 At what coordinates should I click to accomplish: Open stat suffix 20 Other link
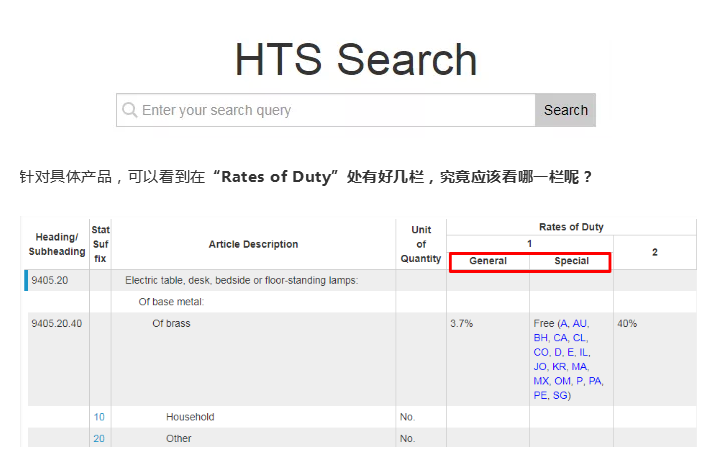point(99,439)
